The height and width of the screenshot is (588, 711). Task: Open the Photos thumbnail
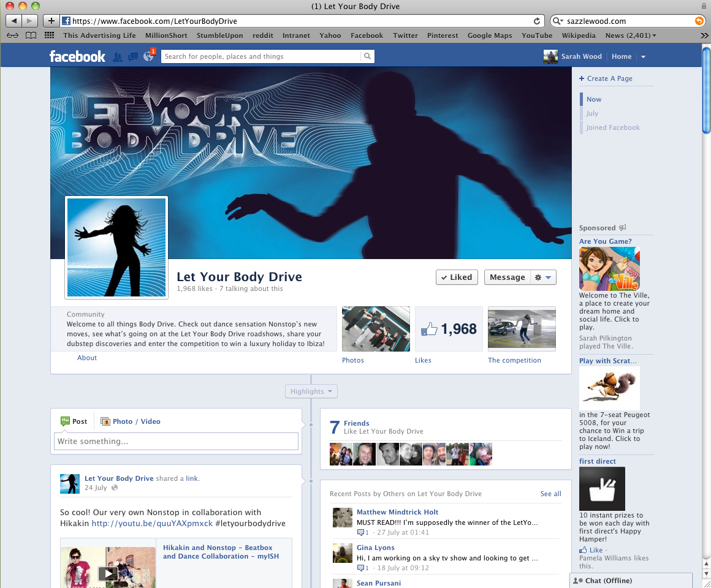(376, 329)
